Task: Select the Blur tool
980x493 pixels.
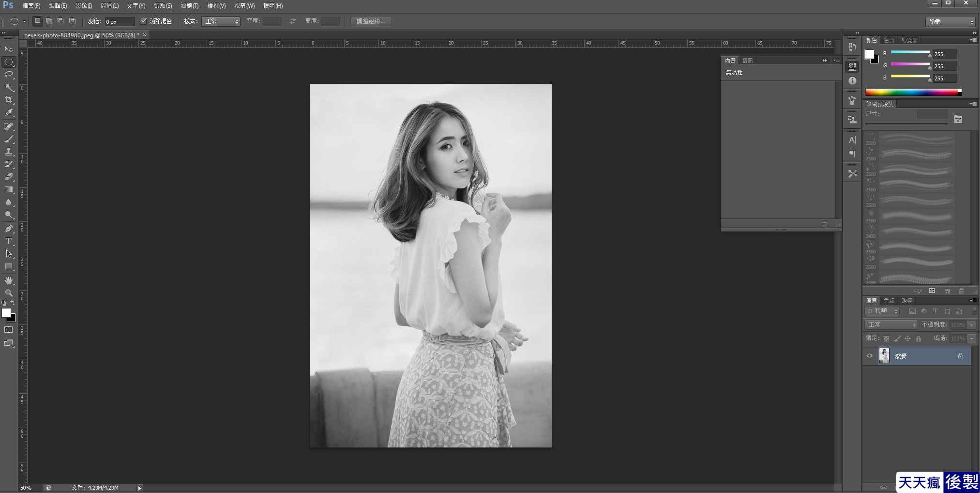Action: [9, 202]
